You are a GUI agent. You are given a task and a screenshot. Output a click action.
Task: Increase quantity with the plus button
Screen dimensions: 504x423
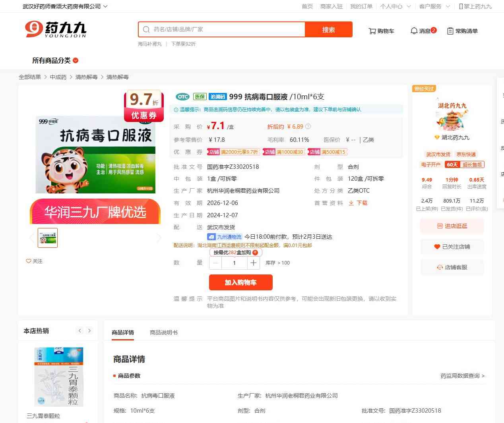pyautogui.click(x=253, y=263)
